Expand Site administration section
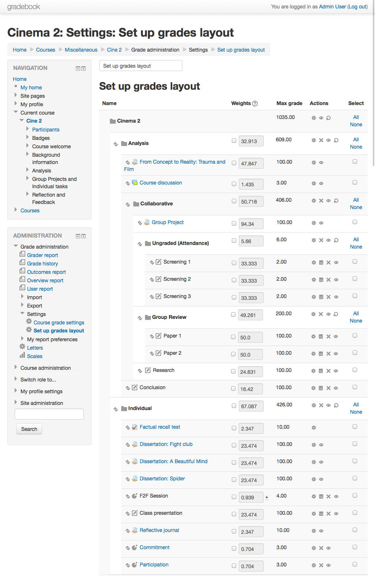This screenshot has height=588, width=375. click(x=16, y=402)
